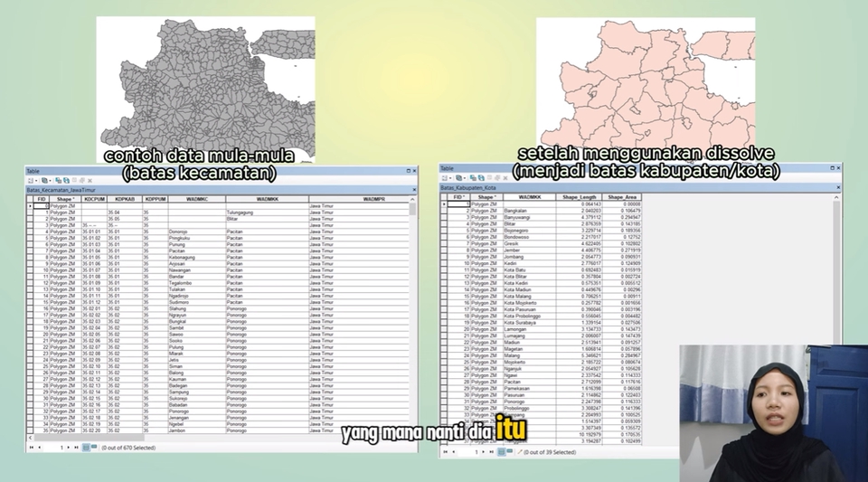
Task: Click presenter webcam video overlay
Action: (773, 413)
